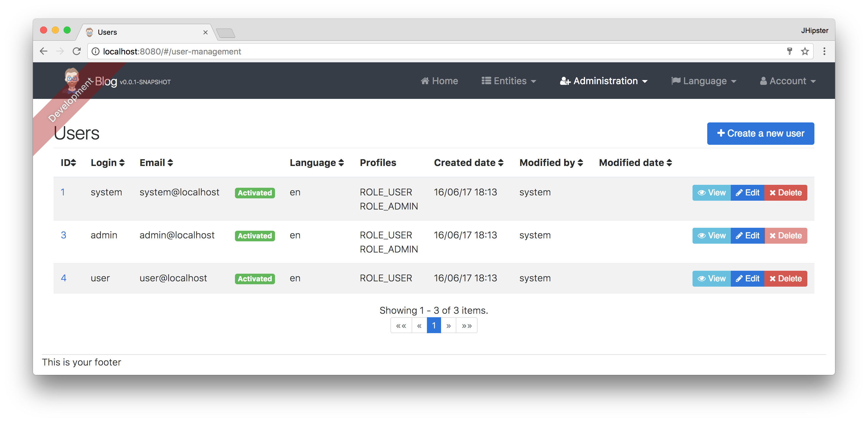This screenshot has width=868, height=422.
Task: Bookmark page with the star icon
Action: [805, 51]
